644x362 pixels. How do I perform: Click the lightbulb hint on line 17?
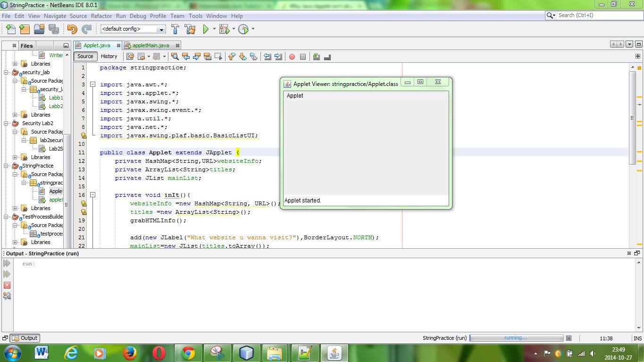click(x=84, y=203)
